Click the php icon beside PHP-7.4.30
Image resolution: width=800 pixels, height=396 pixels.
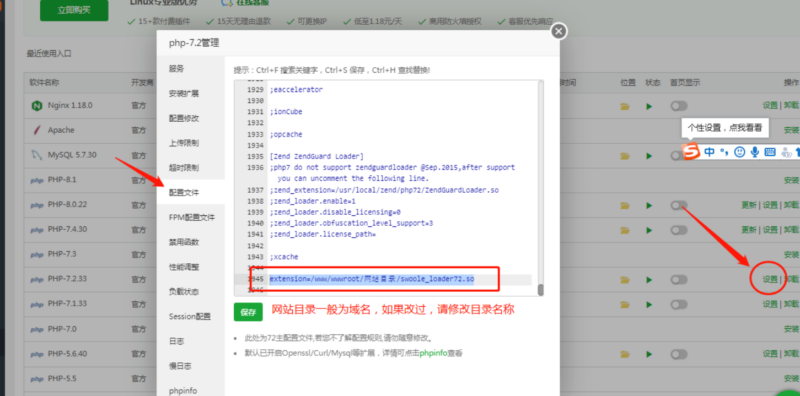pos(36,230)
